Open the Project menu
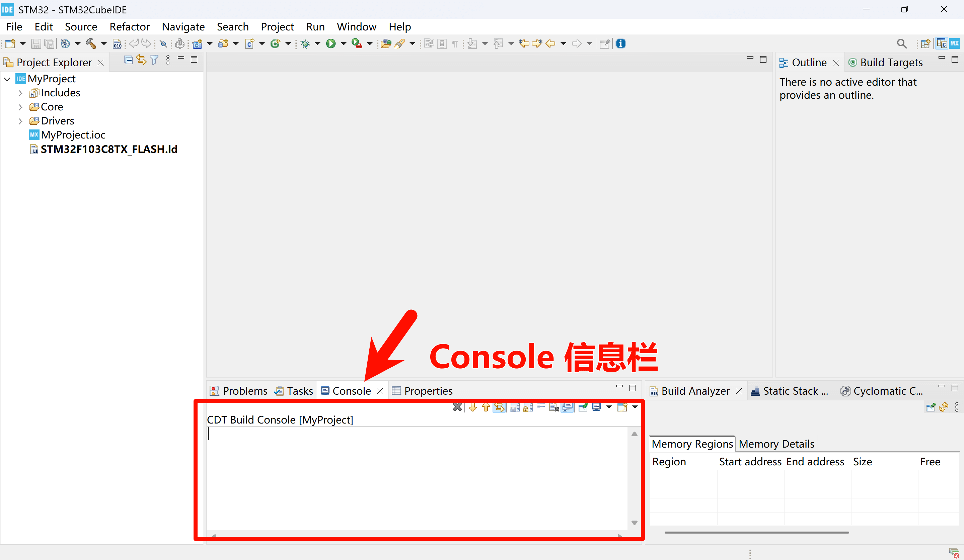Screen dimensions: 964x560 (277, 27)
